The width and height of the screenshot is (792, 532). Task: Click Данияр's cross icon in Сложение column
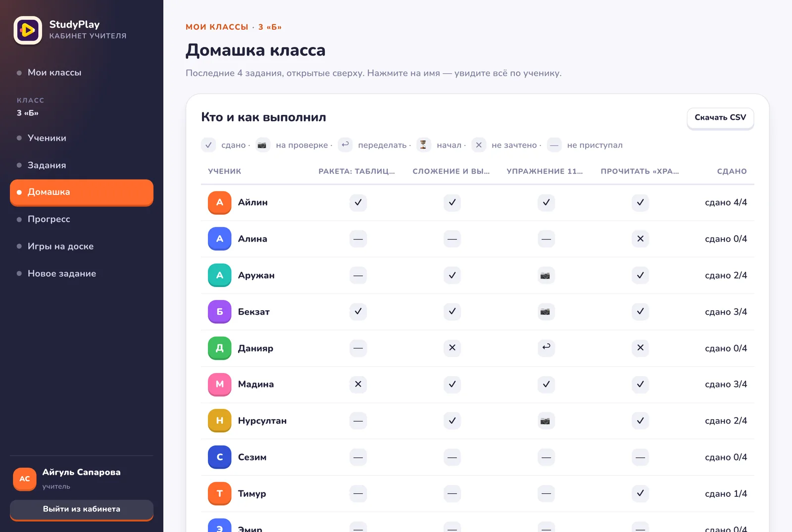click(452, 348)
